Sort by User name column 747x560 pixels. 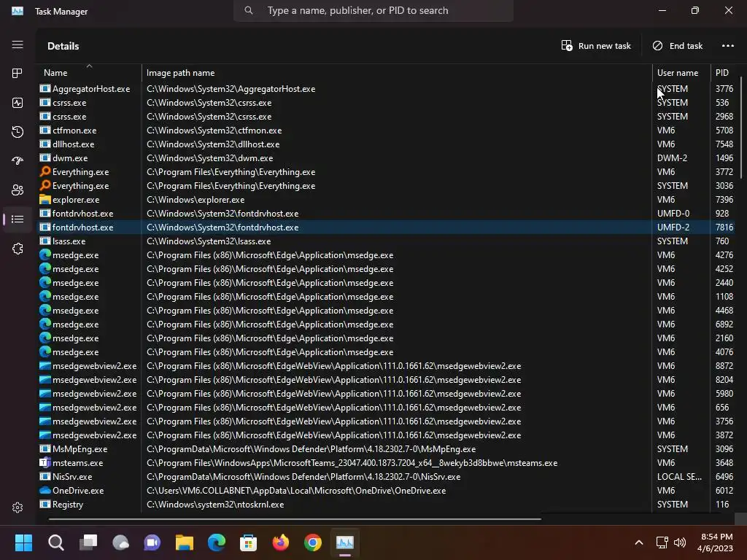click(681, 72)
